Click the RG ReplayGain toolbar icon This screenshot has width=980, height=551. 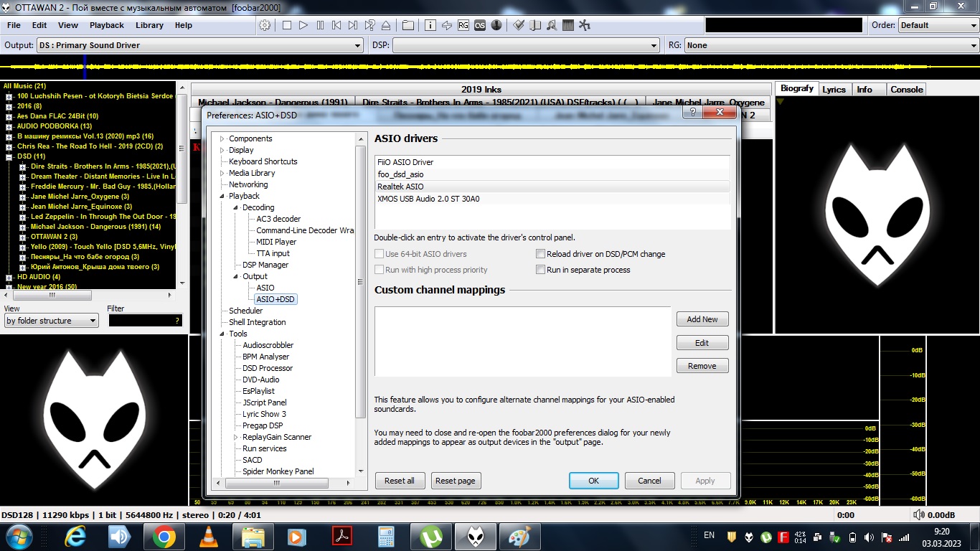click(463, 25)
